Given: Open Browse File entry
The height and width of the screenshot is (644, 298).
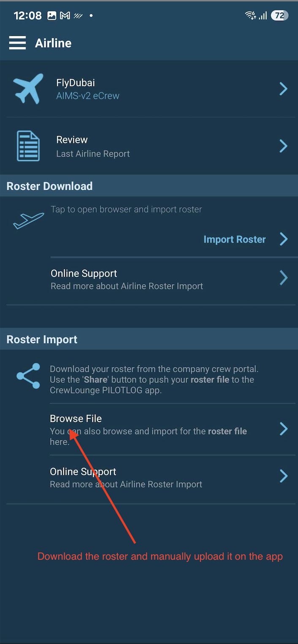Looking at the screenshot, I should (x=173, y=429).
